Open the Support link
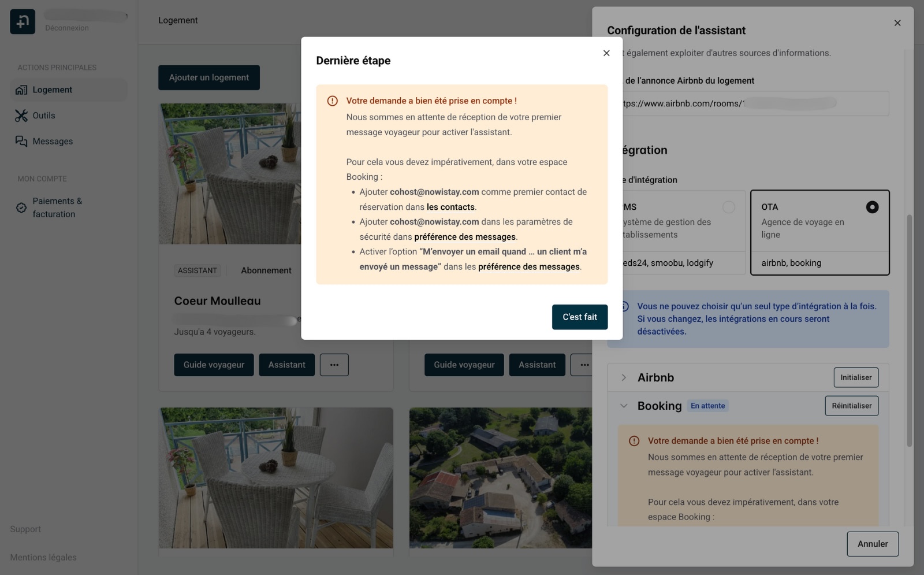 pos(25,529)
